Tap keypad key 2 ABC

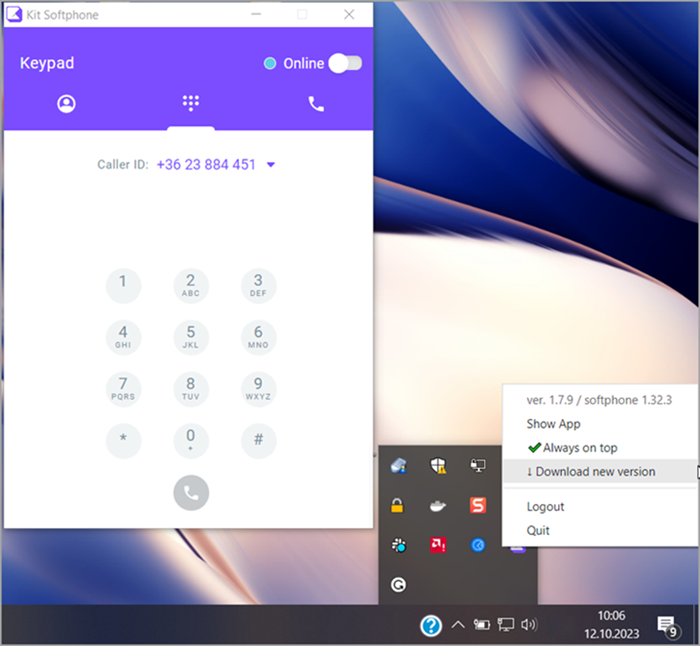[x=191, y=286]
